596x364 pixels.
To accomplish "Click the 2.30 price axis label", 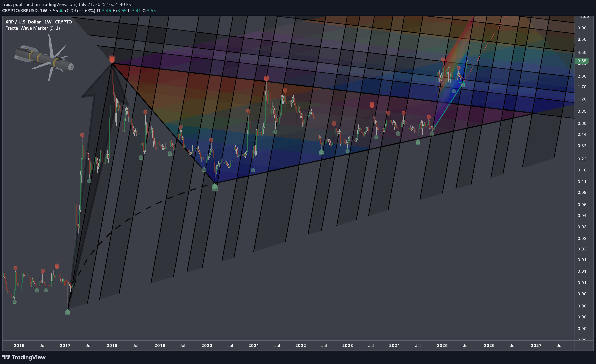I will (582, 76).
